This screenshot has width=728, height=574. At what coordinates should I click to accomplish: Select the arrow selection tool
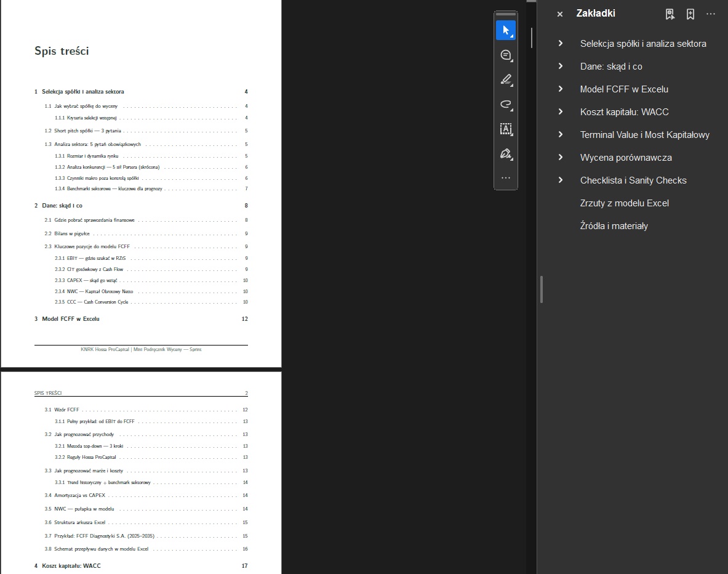coord(506,31)
